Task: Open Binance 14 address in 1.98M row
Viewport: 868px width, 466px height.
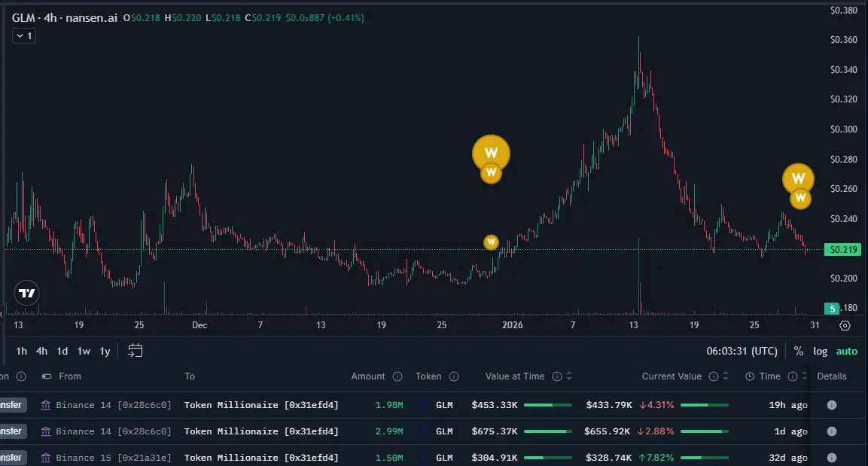Action: click(114, 405)
